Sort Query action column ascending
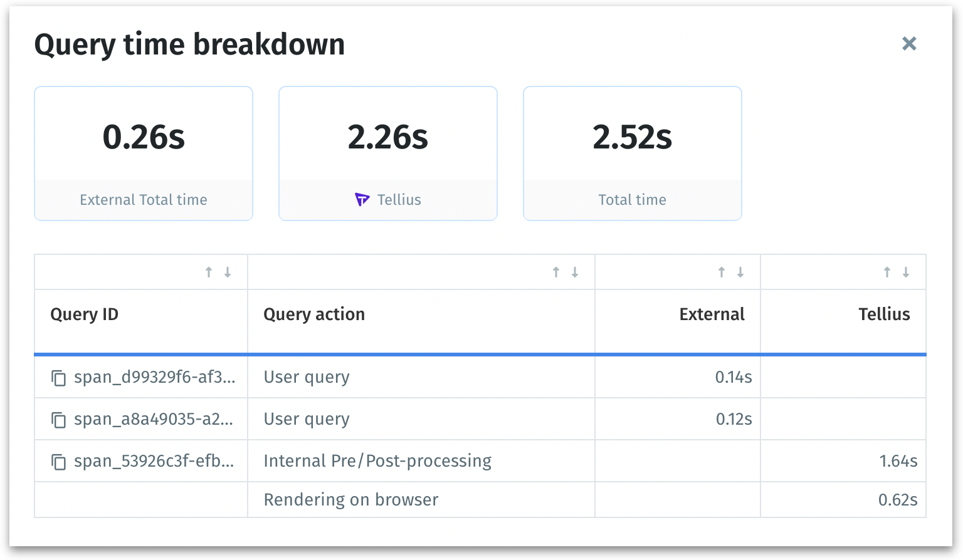Screen dimensions: 963x560 tap(555, 272)
